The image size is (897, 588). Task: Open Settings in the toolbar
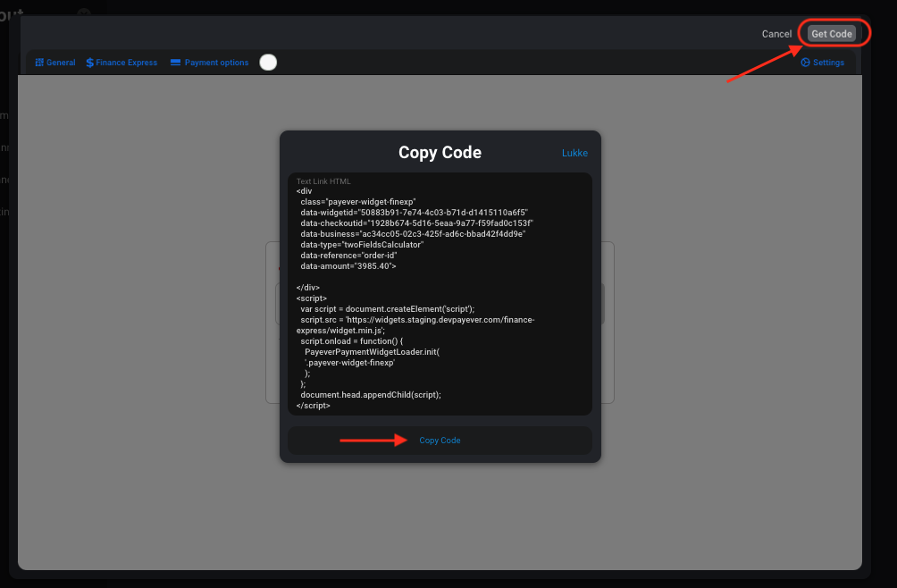coord(823,63)
